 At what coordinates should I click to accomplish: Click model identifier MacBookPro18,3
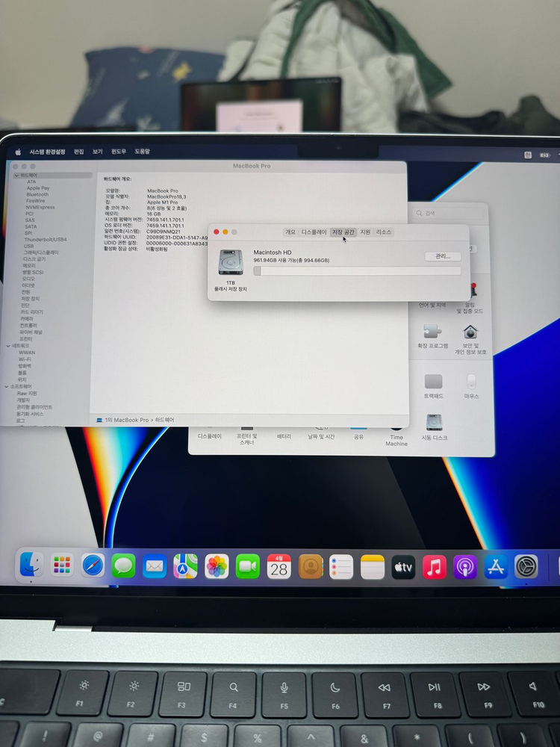(x=167, y=196)
